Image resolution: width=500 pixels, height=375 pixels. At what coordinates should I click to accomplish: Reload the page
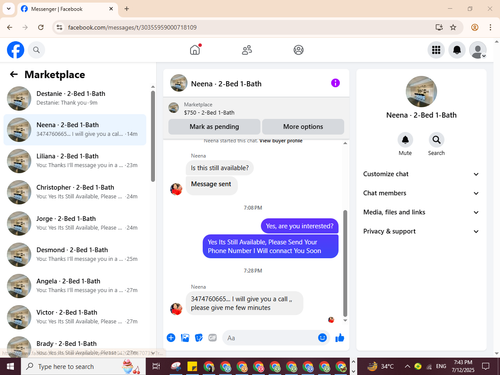(x=41, y=27)
